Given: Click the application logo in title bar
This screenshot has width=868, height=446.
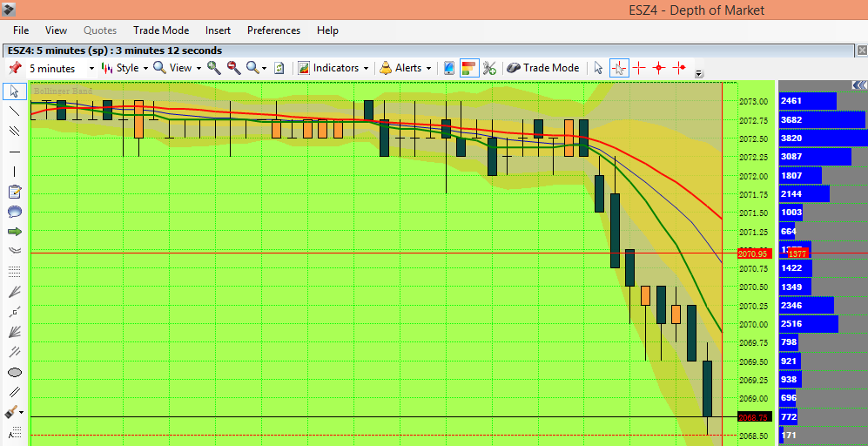Looking at the screenshot, I should (x=9, y=10).
